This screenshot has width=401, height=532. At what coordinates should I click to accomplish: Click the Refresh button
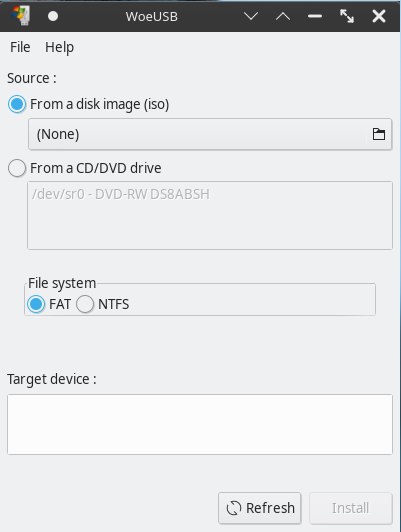pos(260,508)
